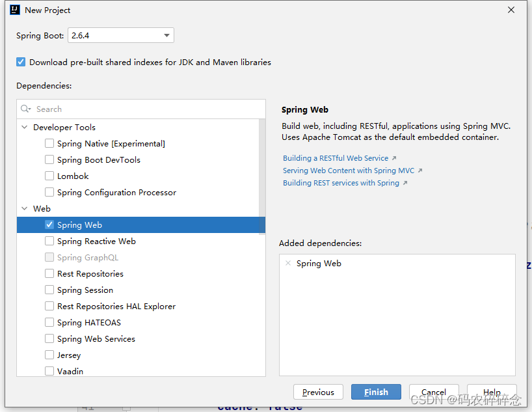Check the Spring Boot DevTools dependency

coord(49,159)
